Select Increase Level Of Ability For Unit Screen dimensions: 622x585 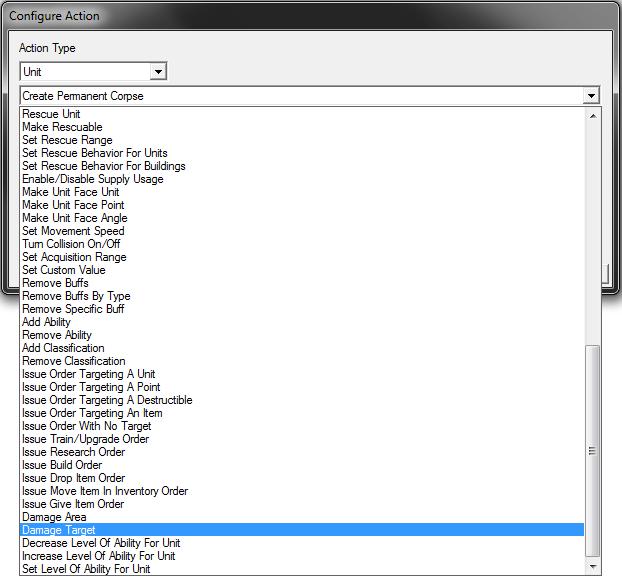point(302,556)
